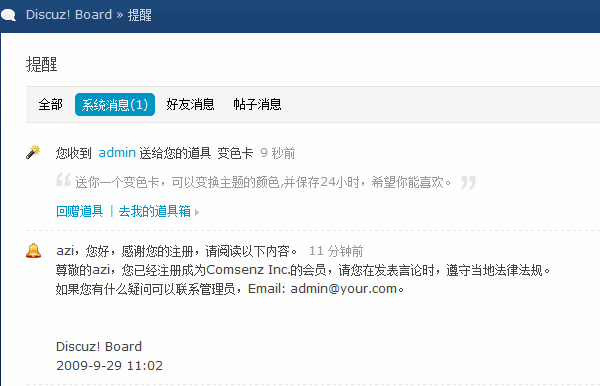Click the 变色卡 item name text

pos(235,153)
